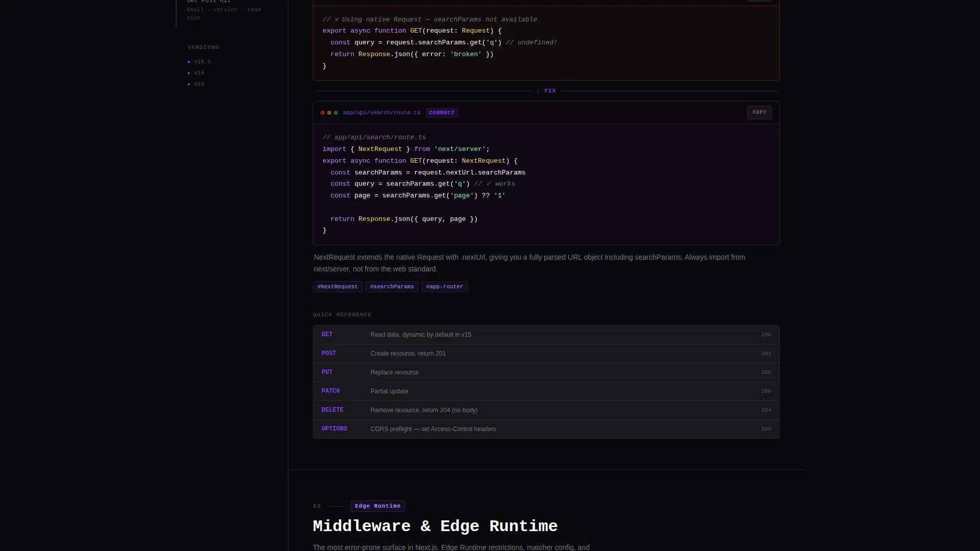This screenshot has width=980, height=551.
Task: Select the PUT method row
Action: pyautogui.click(x=546, y=372)
